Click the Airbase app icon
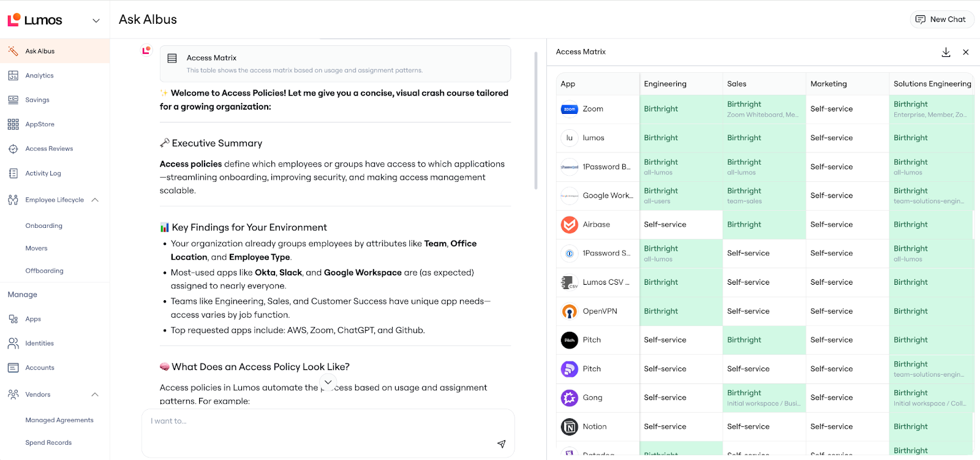980x460 pixels. point(570,225)
